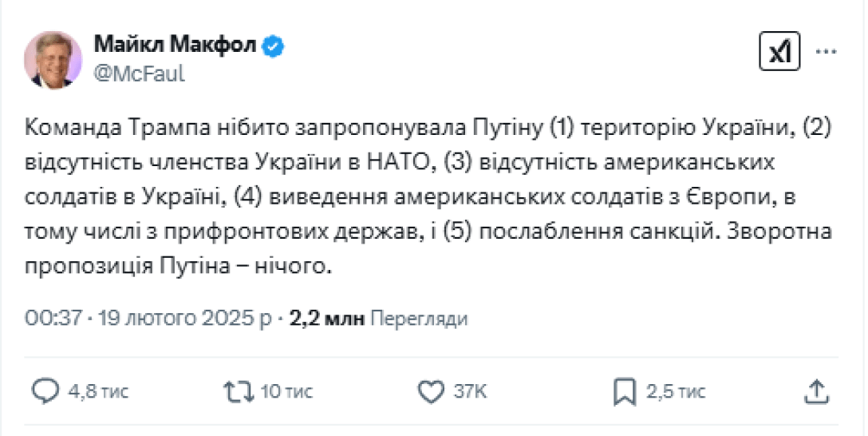Click the Перегляди views label
Image resolution: width=868 pixels, height=436 pixels.
pos(419,319)
